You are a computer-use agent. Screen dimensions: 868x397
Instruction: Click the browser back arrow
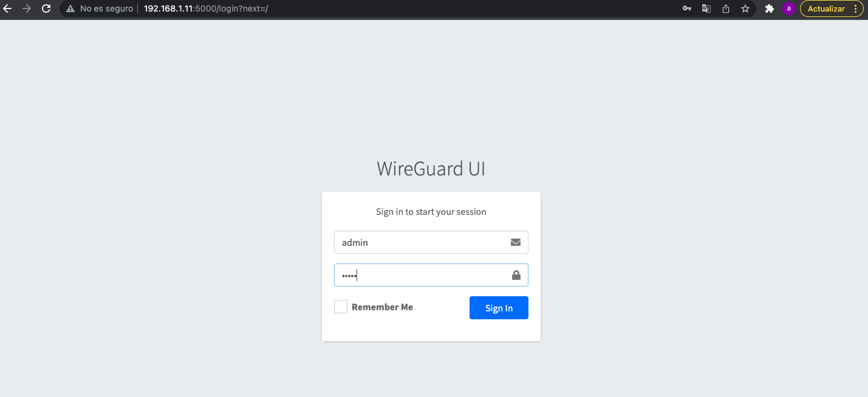[8, 8]
